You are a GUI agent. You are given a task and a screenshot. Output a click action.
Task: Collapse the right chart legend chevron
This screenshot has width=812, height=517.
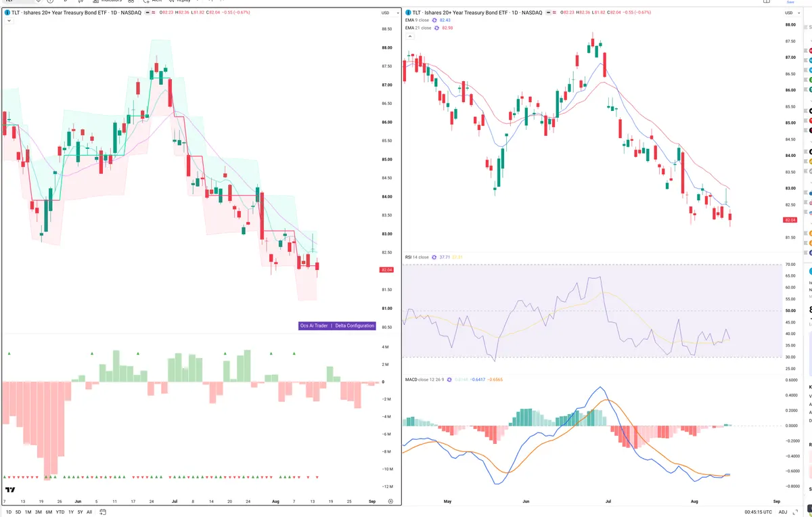click(x=409, y=36)
